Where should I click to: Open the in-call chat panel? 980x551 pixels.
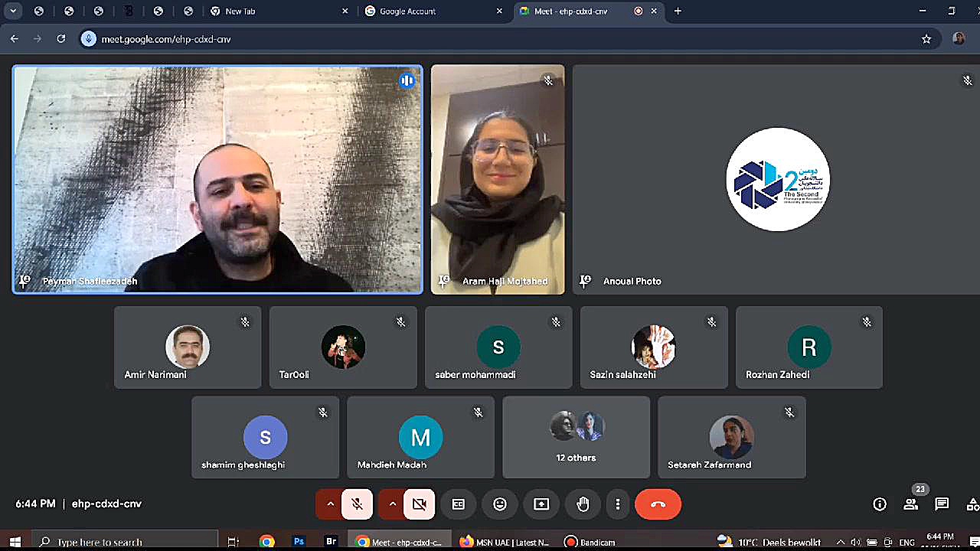coord(942,504)
